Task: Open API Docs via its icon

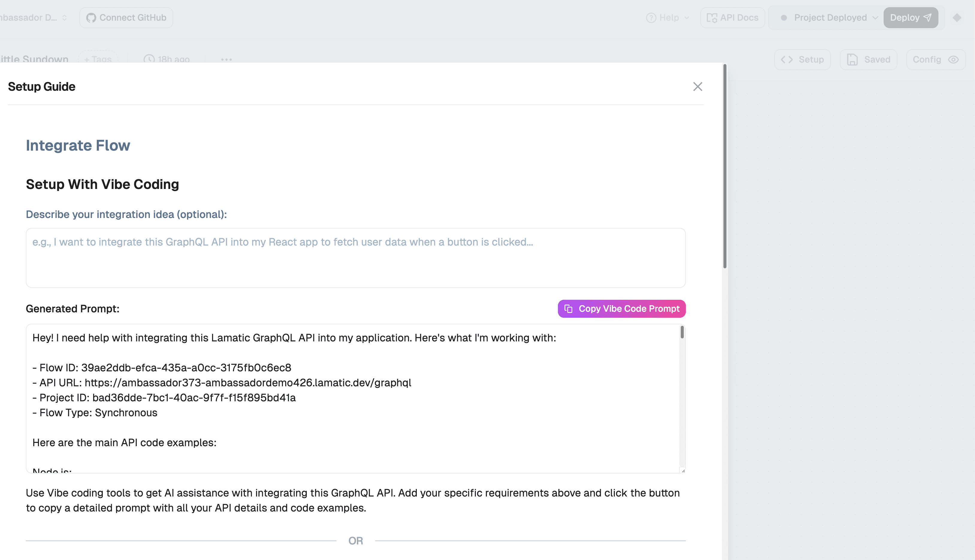Action: click(711, 18)
